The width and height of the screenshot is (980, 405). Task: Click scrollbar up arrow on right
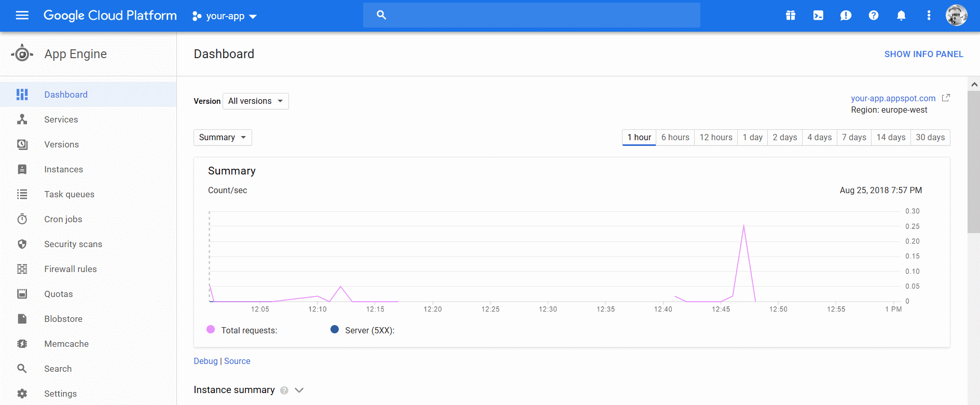point(974,84)
